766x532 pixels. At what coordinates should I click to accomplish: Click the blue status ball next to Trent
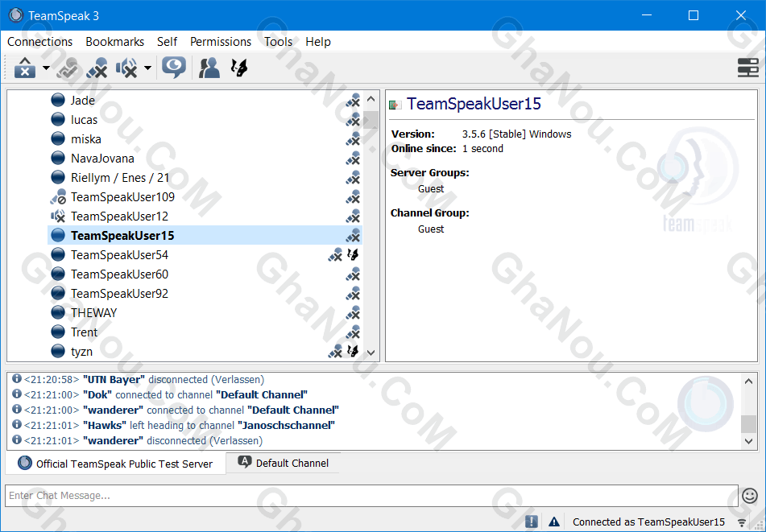pos(58,332)
